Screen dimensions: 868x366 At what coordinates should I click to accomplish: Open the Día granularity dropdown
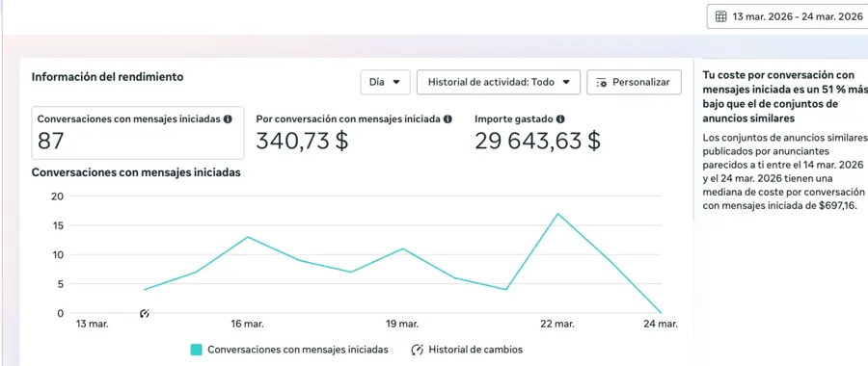(385, 83)
